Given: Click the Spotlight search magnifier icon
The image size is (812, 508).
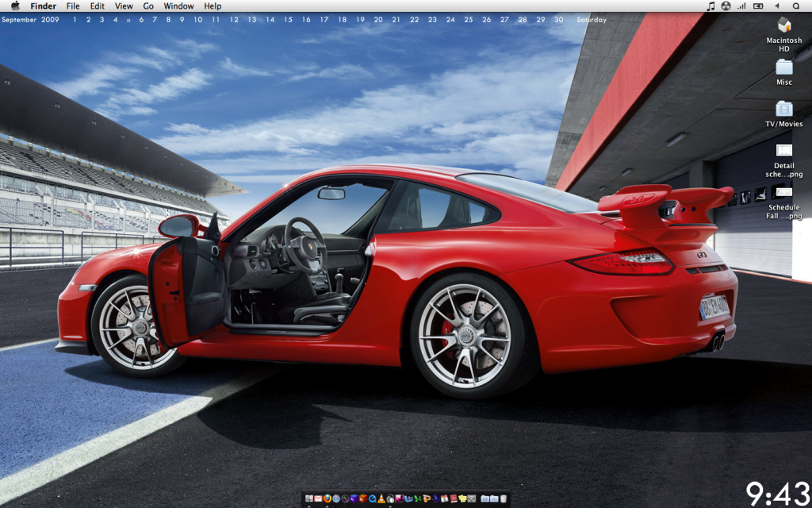Looking at the screenshot, I should pos(795,6).
